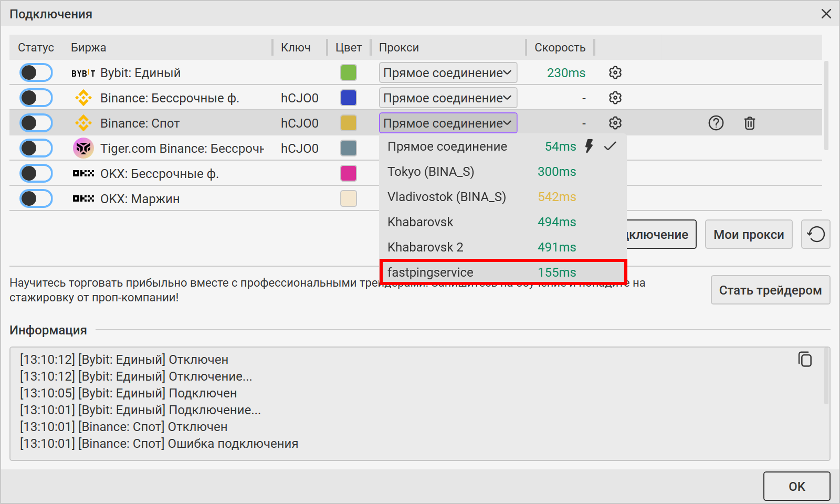Open settings gear for Bybit: Единый
This screenshot has width=840, height=504.
615,72
